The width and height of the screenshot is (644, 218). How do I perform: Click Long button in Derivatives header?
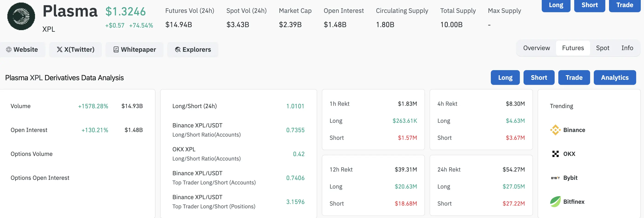[505, 78]
